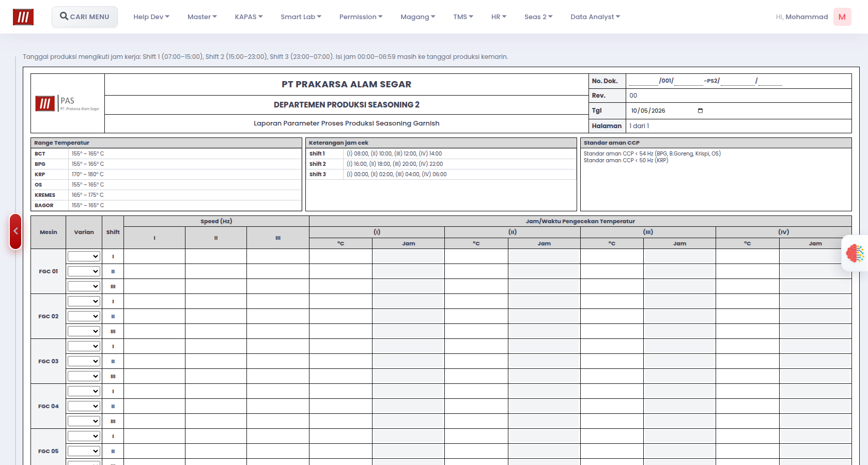The image size is (868, 465).
Task: Click No. Dok. field after /001/
Action: point(689,81)
